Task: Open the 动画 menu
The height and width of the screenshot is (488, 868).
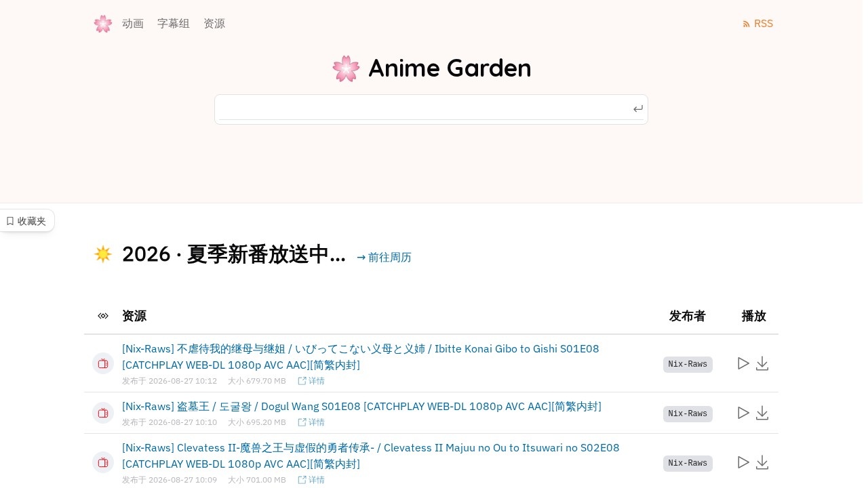Action: pyautogui.click(x=133, y=24)
